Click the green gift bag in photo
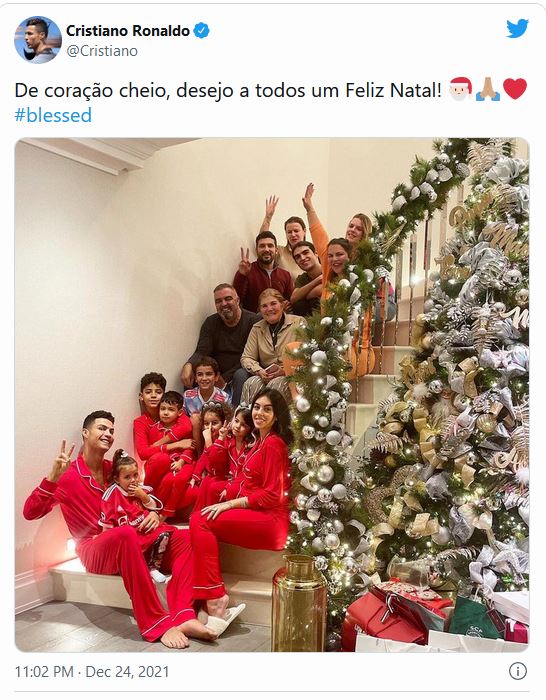The width and height of the screenshot is (546, 700). (475, 616)
